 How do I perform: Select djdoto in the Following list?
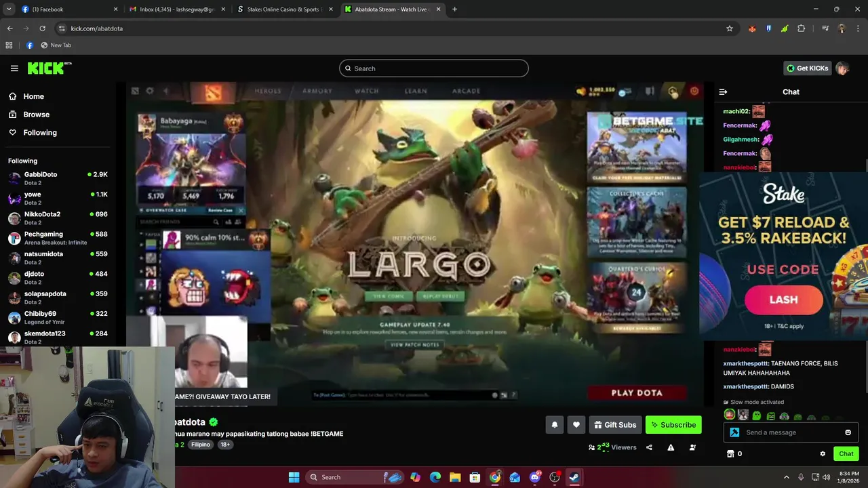pos(58,278)
